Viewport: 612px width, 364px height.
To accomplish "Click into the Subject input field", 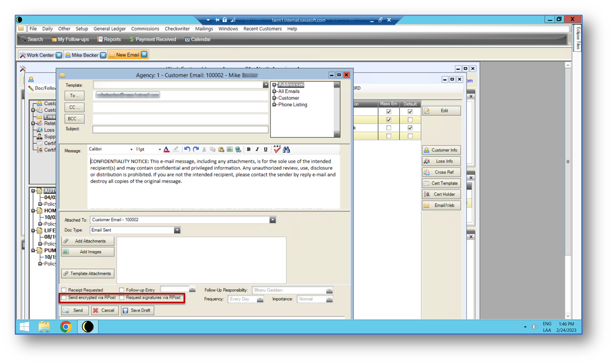I will [180, 130].
